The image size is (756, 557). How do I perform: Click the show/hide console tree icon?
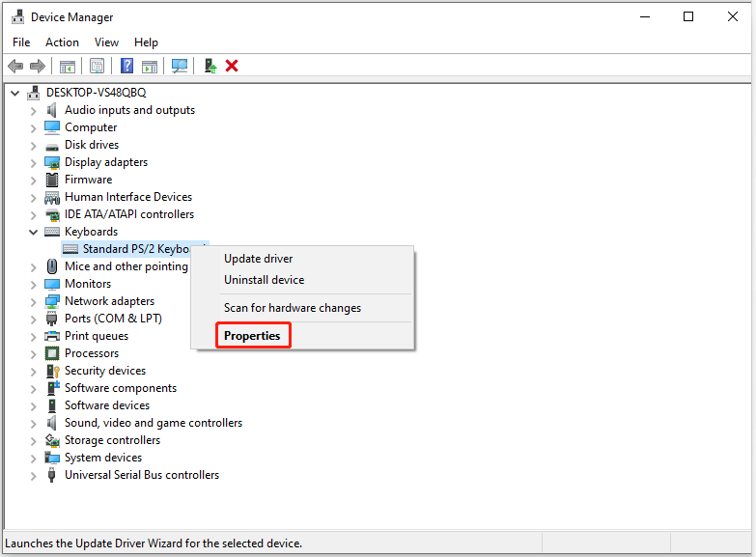pos(68,66)
